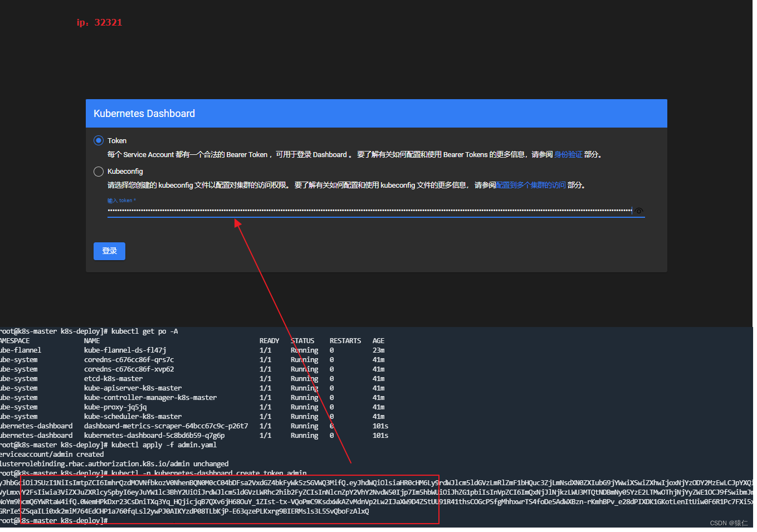
Task: Click the clusterrolebinding admin unchanged line
Action: point(114,464)
